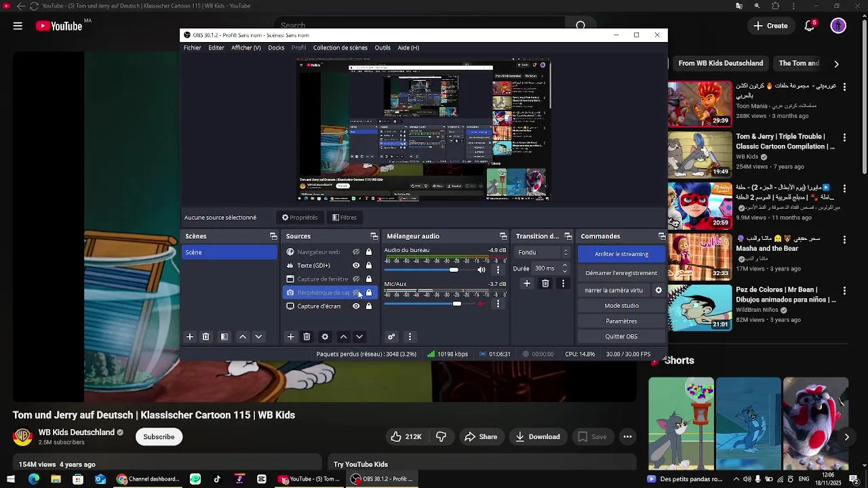Open OBS Paramètres button
The height and width of the screenshot is (488, 868).
[x=621, y=321]
